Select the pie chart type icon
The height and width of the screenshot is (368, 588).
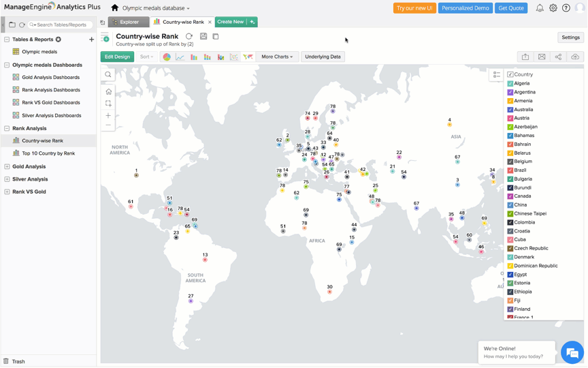point(167,57)
